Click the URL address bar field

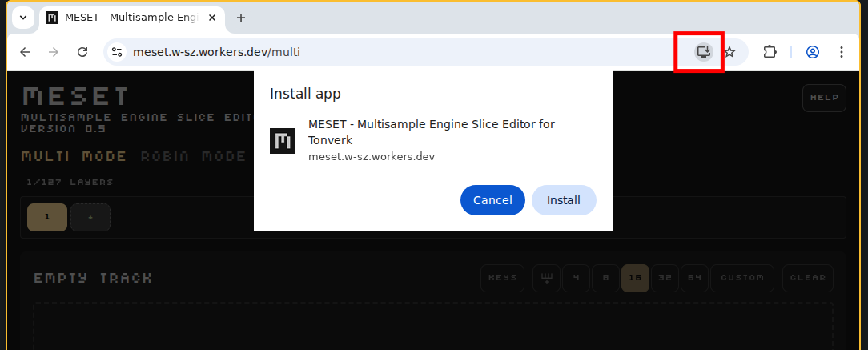coord(400,52)
